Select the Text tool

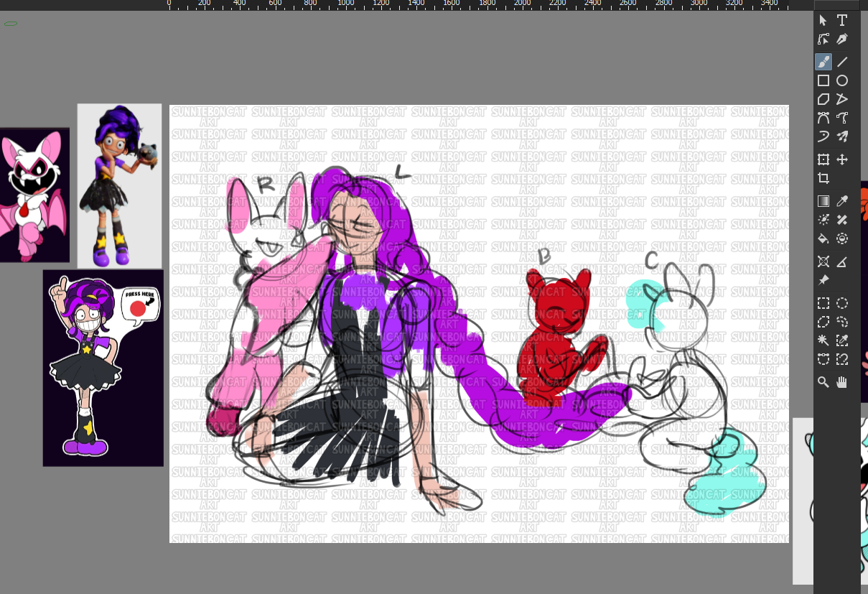pyautogui.click(x=842, y=20)
